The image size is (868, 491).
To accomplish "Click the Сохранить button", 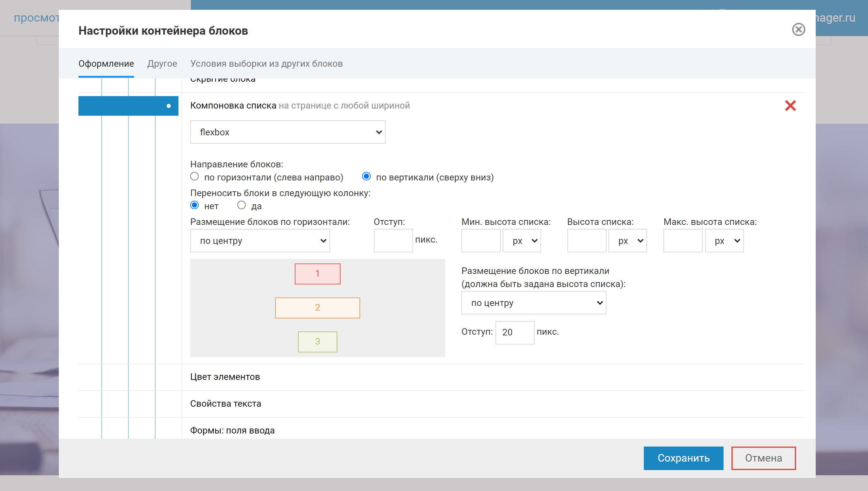I will (683, 458).
